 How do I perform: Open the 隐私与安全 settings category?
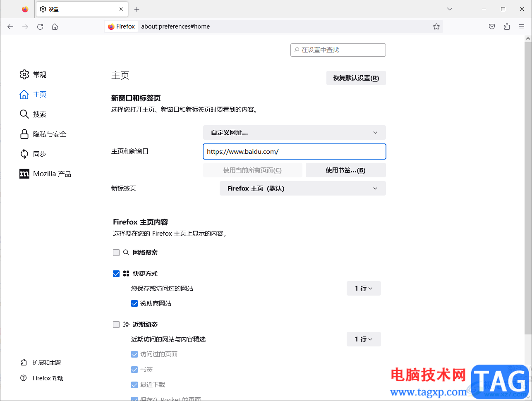43,134
